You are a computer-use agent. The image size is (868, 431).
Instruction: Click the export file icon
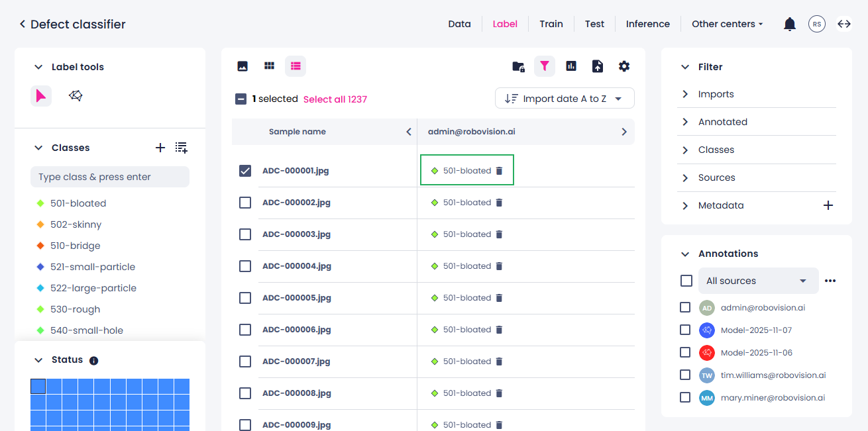tap(598, 66)
